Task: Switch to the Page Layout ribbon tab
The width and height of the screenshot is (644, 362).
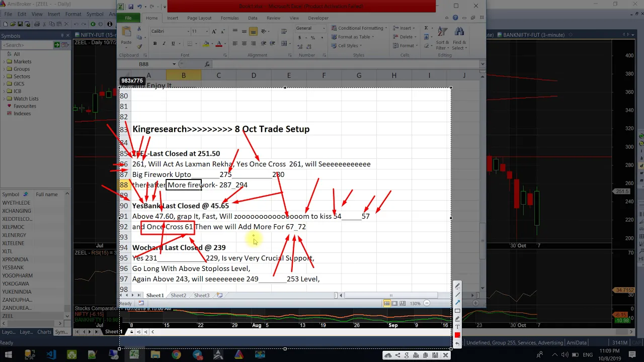Action: 199,18
